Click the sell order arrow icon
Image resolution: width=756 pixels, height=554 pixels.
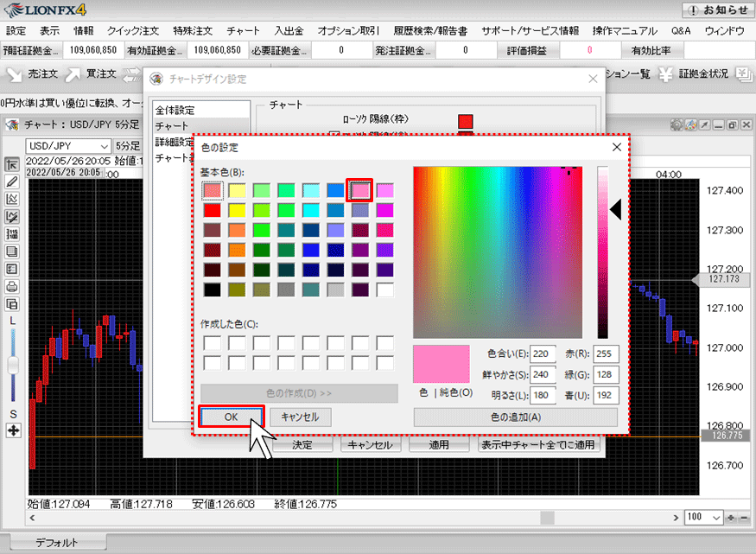(x=14, y=74)
